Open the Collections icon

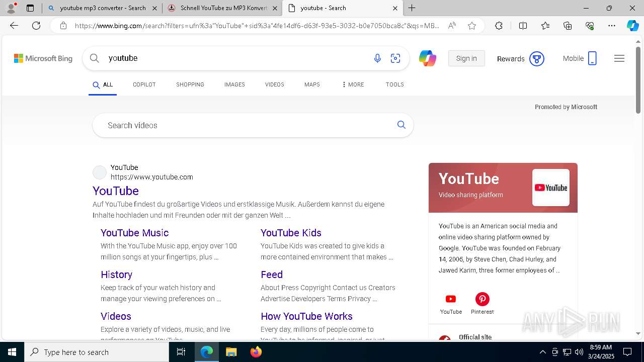coord(568,26)
